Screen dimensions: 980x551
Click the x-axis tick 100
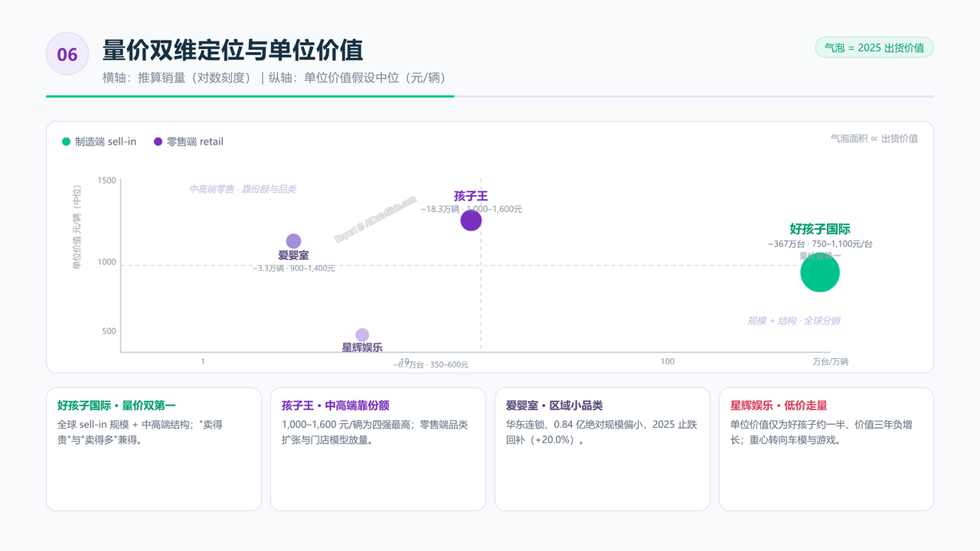click(668, 361)
